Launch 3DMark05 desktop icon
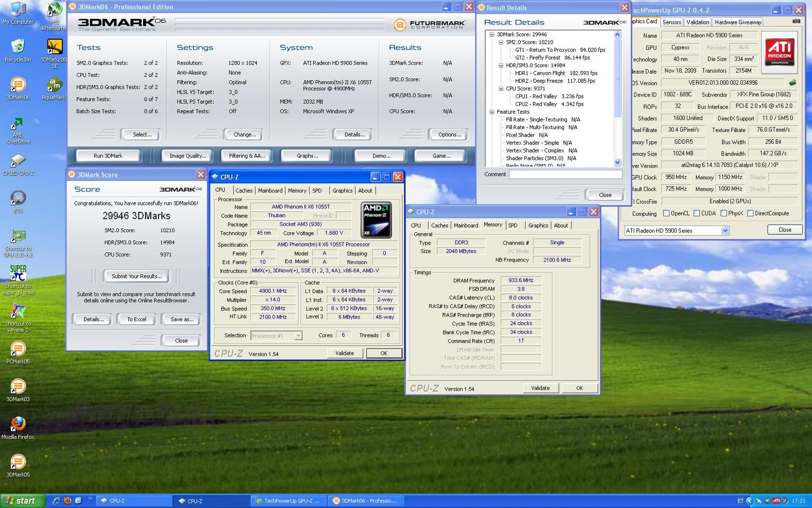The width and height of the screenshot is (812, 508). (18, 465)
